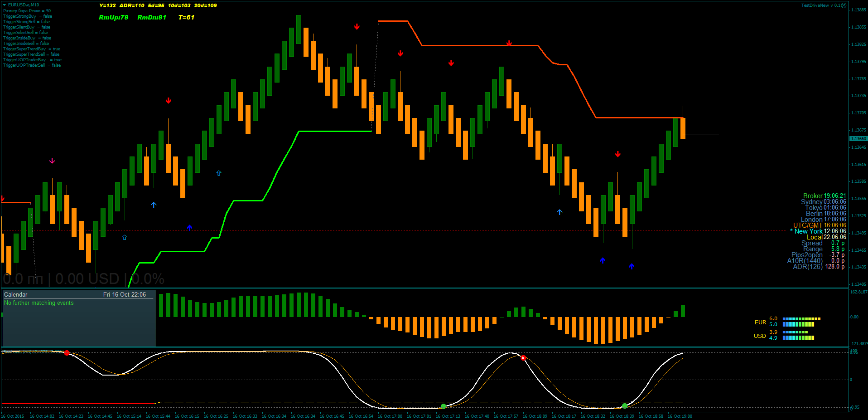This screenshot has height=420, width=868.
Task: Click the 'TriggerUOPTraderBuy = true' line
Action: (x=32, y=60)
